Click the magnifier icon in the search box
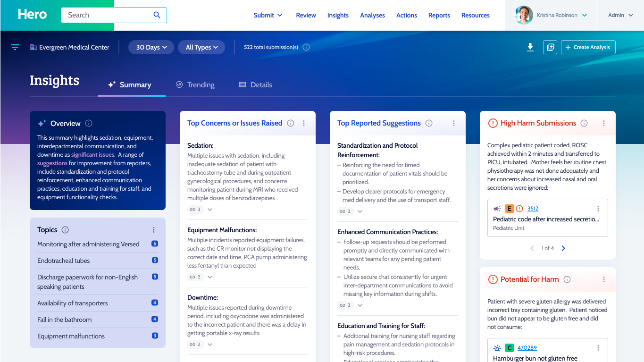Viewport: 644px width, 362px height. (157, 15)
